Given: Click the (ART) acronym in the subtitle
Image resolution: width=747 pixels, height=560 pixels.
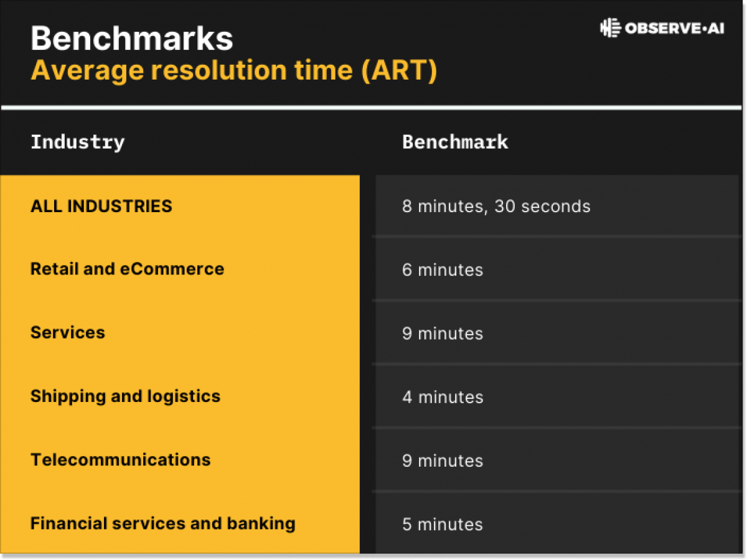Looking at the screenshot, I should 398,70.
